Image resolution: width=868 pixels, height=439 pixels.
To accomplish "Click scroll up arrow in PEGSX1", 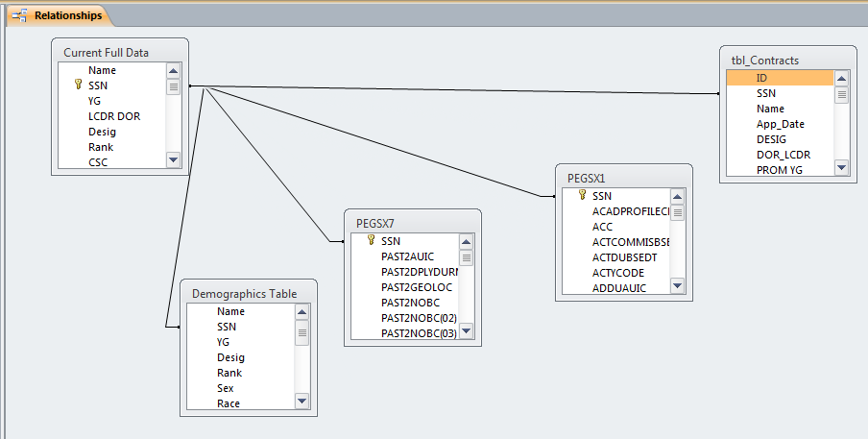I will [x=678, y=197].
